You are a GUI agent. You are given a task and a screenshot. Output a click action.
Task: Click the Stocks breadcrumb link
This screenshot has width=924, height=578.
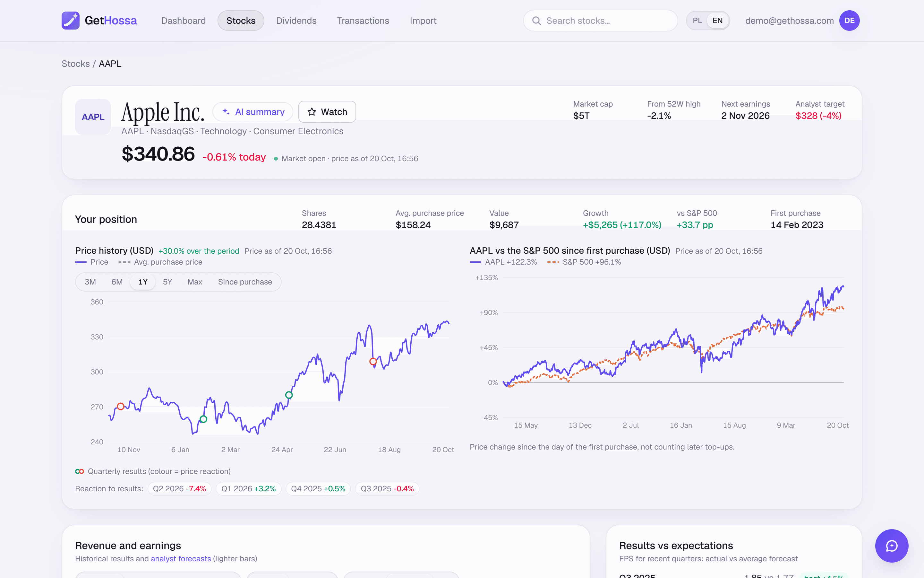point(76,64)
